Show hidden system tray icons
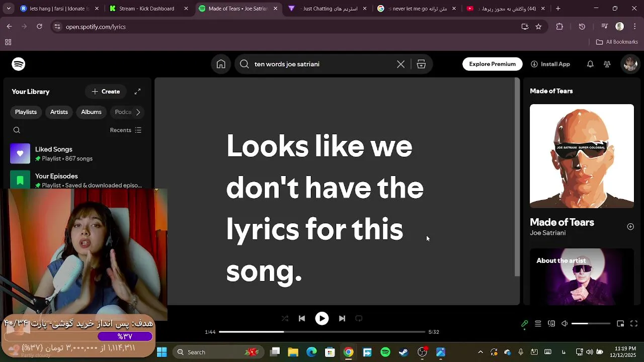 (480, 352)
